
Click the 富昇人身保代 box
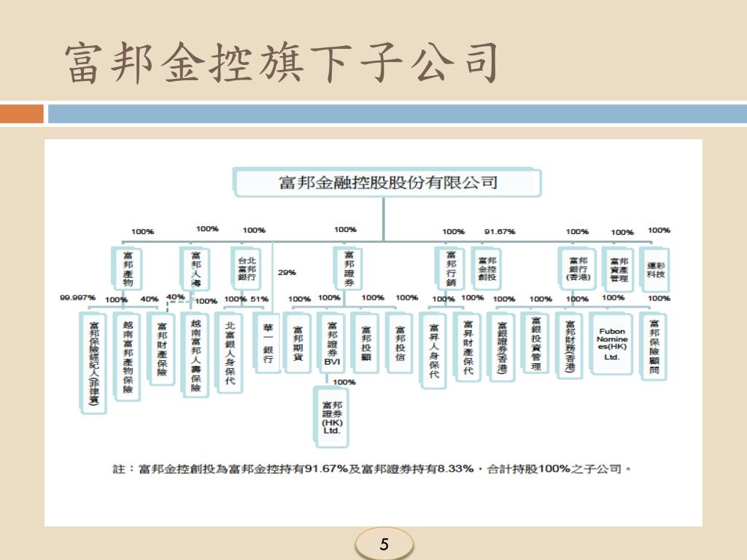click(433, 351)
